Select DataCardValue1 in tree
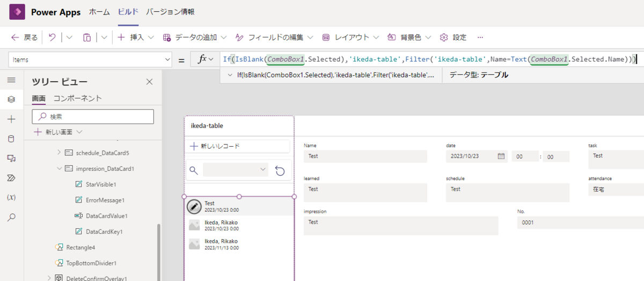Image resolution: width=644 pixels, height=281 pixels. click(106, 215)
